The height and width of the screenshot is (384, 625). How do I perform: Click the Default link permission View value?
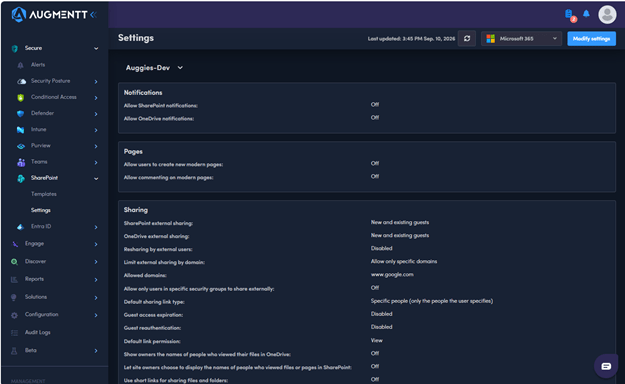point(377,341)
